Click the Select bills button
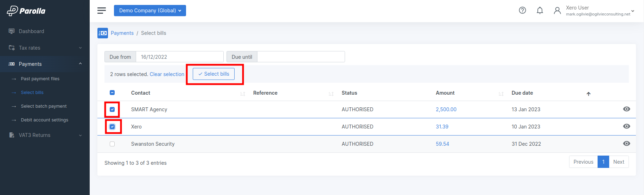644x195 pixels. pos(213,74)
